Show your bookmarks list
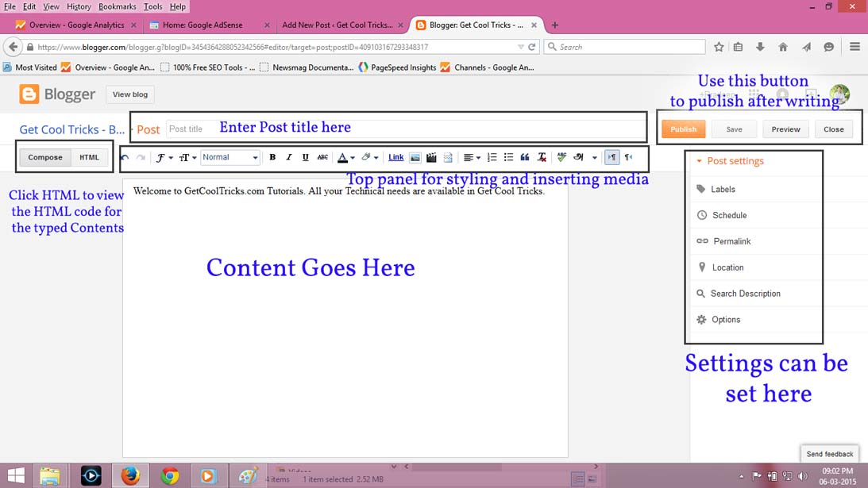This screenshot has height=488, width=868. (x=738, y=47)
